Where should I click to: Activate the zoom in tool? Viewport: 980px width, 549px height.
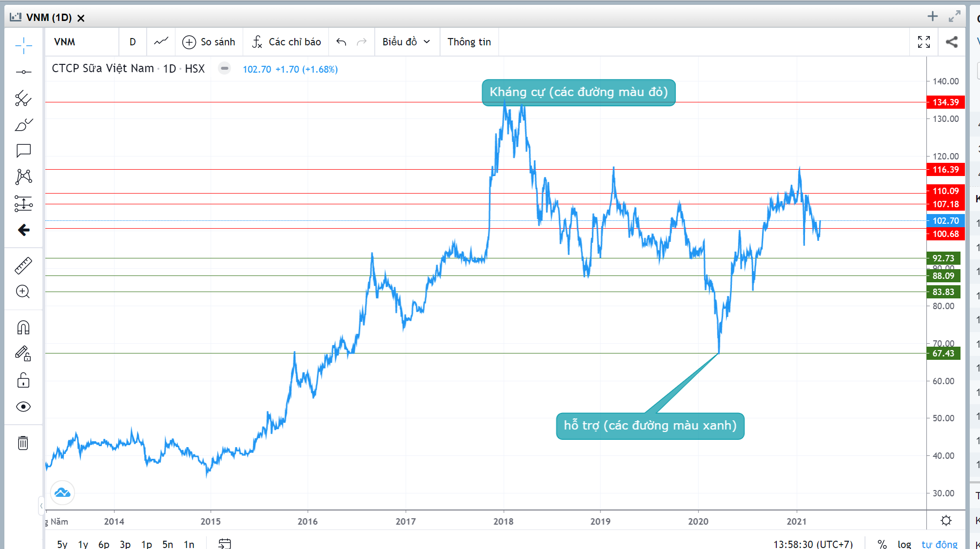tap(23, 292)
